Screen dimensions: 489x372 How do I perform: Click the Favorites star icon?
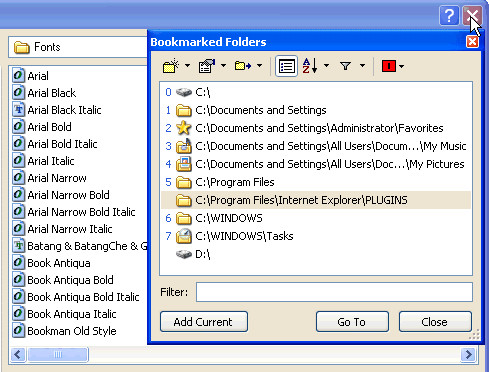[x=184, y=128]
